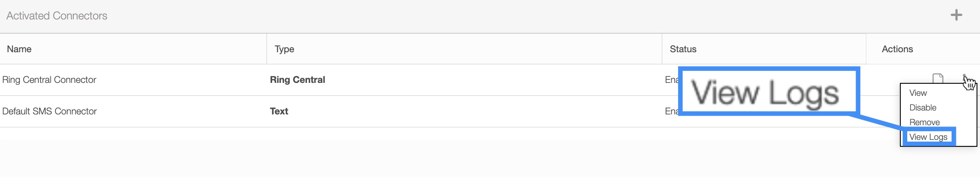Open the three-dot actions menu for Ring Central Connector
Viewport: 980px width, 177px height.
click(964, 76)
